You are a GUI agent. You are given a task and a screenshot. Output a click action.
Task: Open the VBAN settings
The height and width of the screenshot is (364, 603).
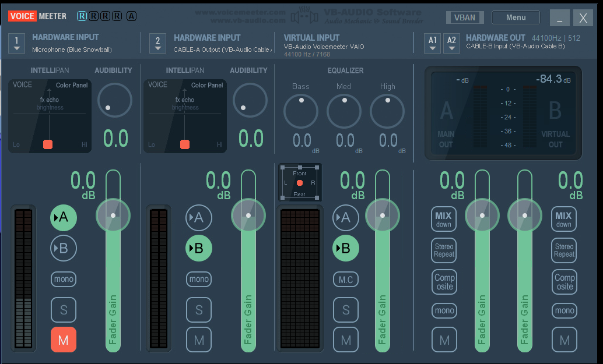pos(465,17)
